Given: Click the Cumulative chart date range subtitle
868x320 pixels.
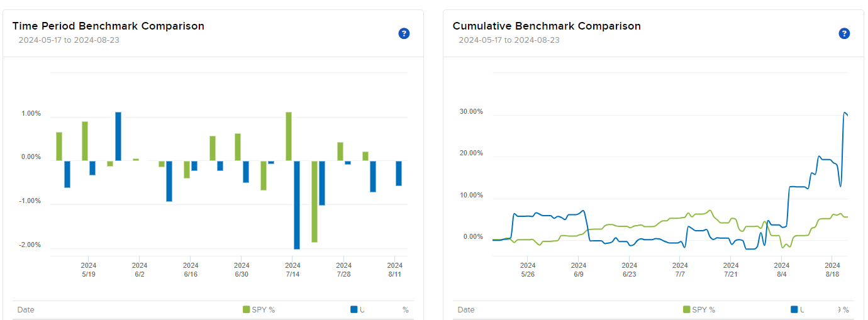Looking at the screenshot, I should (509, 40).
